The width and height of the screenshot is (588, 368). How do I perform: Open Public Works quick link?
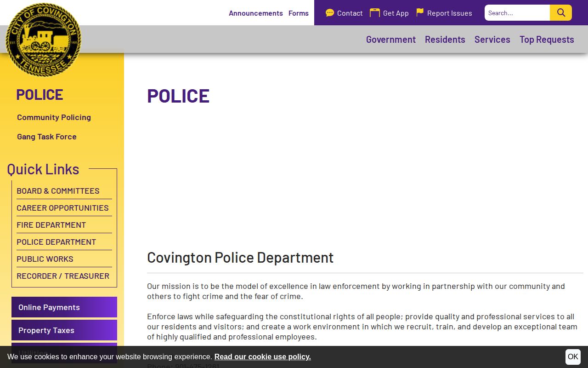45,259
